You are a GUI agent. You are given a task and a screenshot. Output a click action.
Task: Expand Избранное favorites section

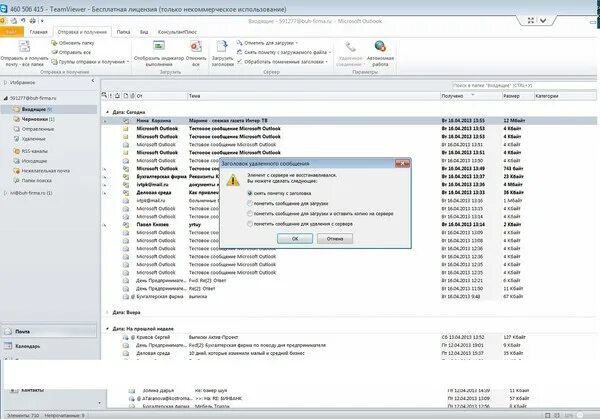coord(5,82)
